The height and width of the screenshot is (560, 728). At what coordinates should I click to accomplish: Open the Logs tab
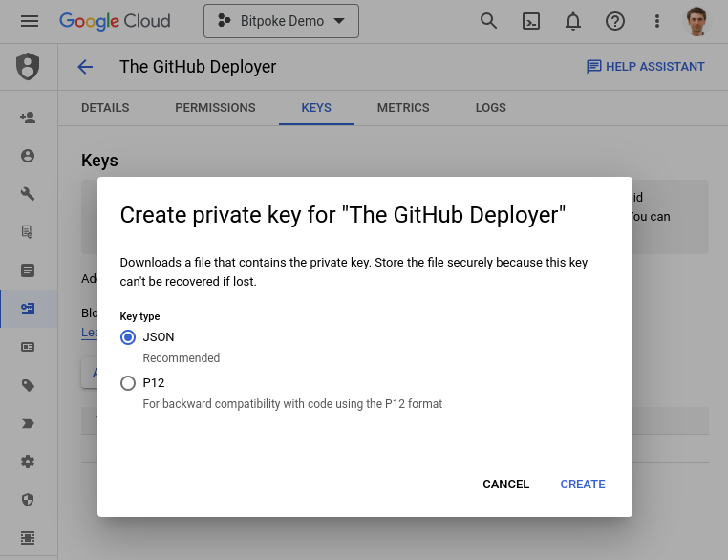(490, 108)
